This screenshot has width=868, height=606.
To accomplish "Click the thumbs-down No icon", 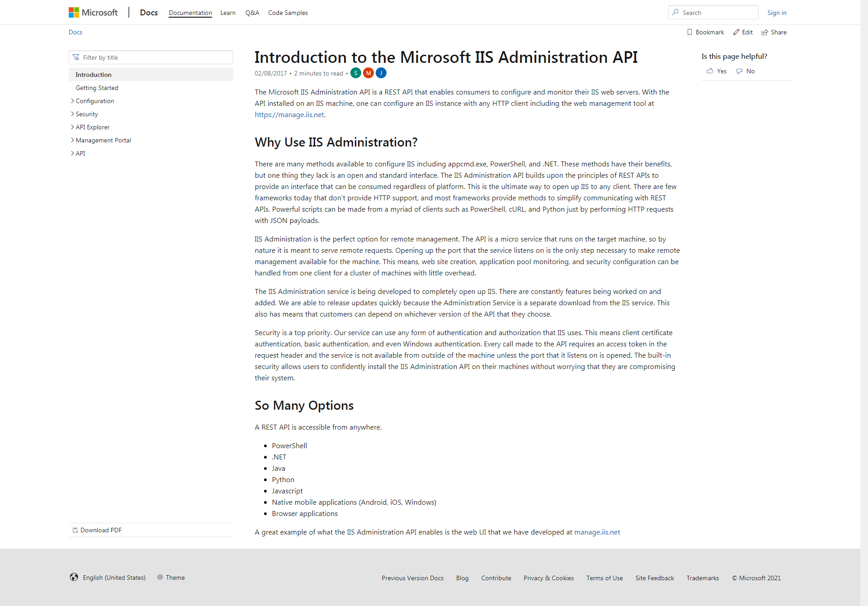I will click(739, 71).
